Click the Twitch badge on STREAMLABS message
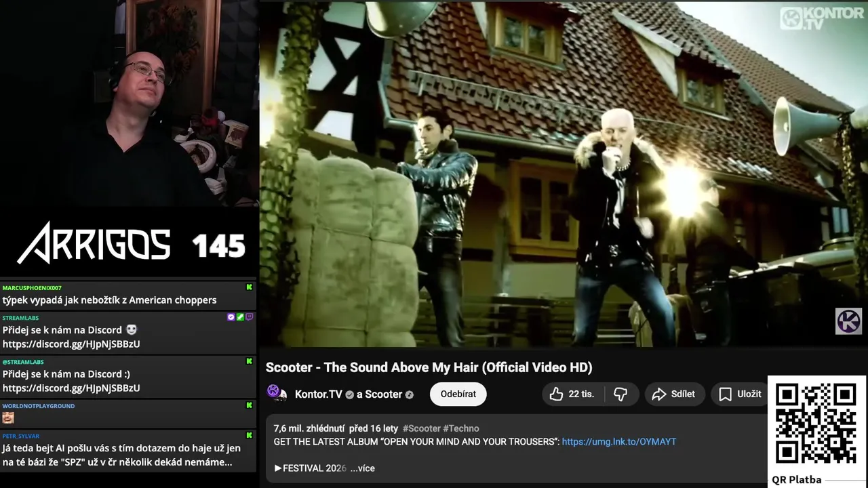The width and height of the screenshot is (868, 488). pyautogui.click(x=249, y=317)
